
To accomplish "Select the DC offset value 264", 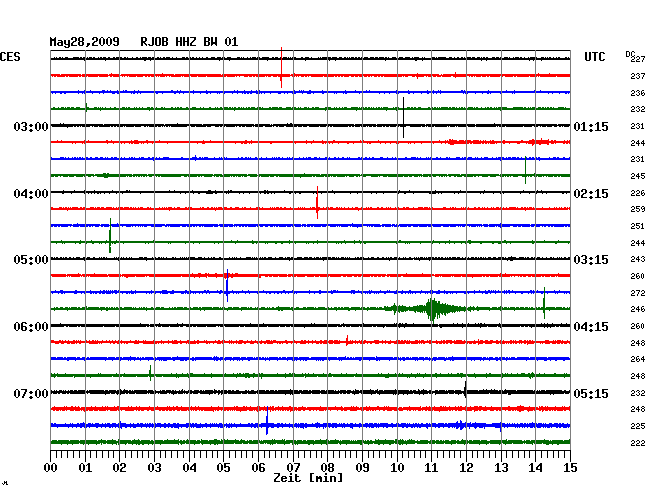I will coord(638,359).
